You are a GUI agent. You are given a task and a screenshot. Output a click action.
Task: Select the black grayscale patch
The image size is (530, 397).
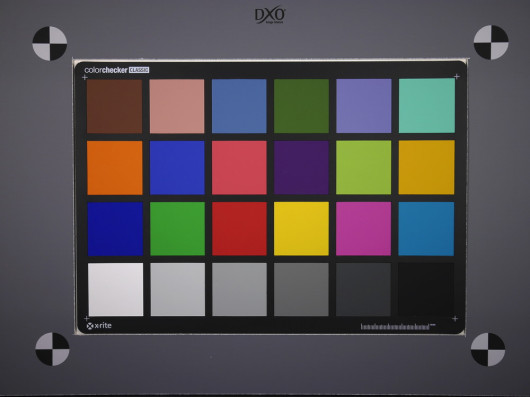tap(426, 290)
